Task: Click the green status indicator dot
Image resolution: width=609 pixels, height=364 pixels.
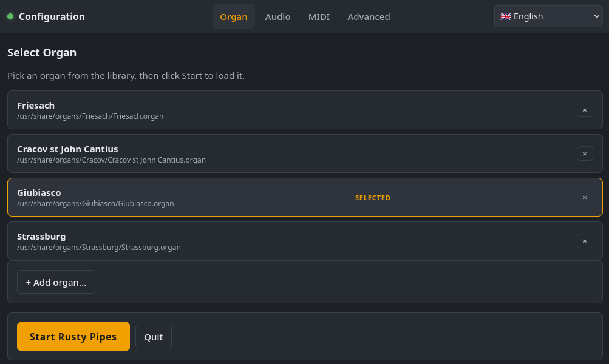Action: (10, 16)
